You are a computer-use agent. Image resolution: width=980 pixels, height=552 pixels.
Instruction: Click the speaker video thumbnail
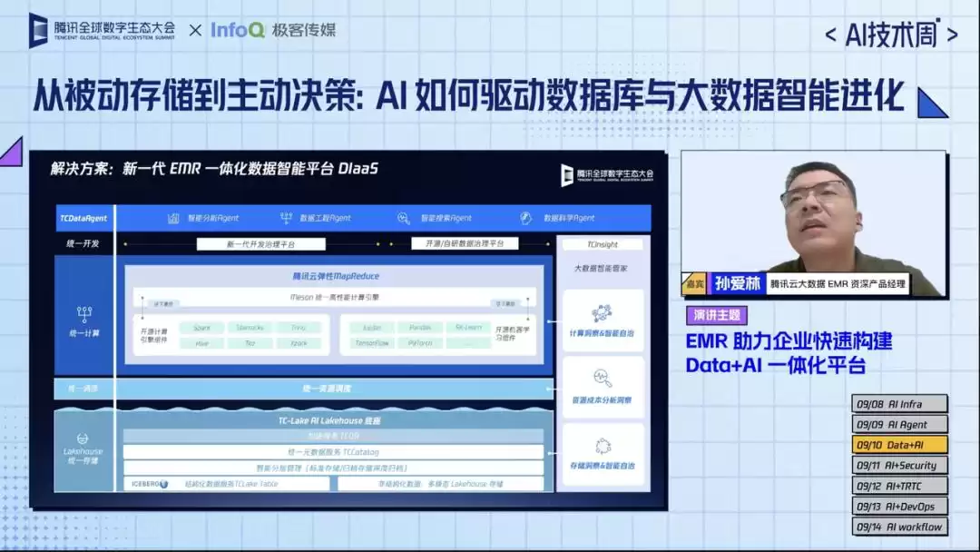click(814, 223)
